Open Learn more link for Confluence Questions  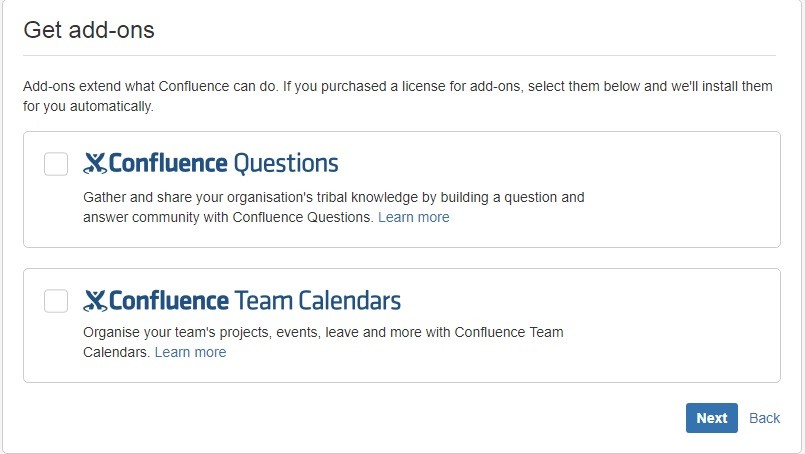[413, 217]
